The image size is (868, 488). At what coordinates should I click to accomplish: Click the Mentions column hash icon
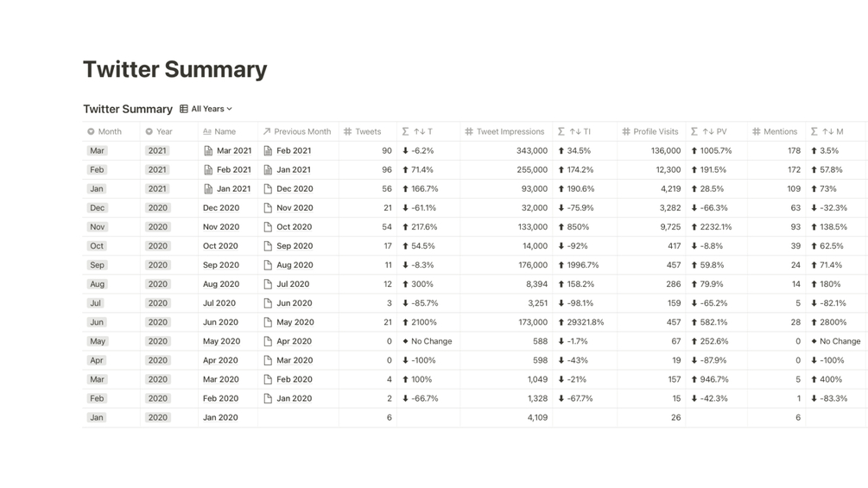756,131
